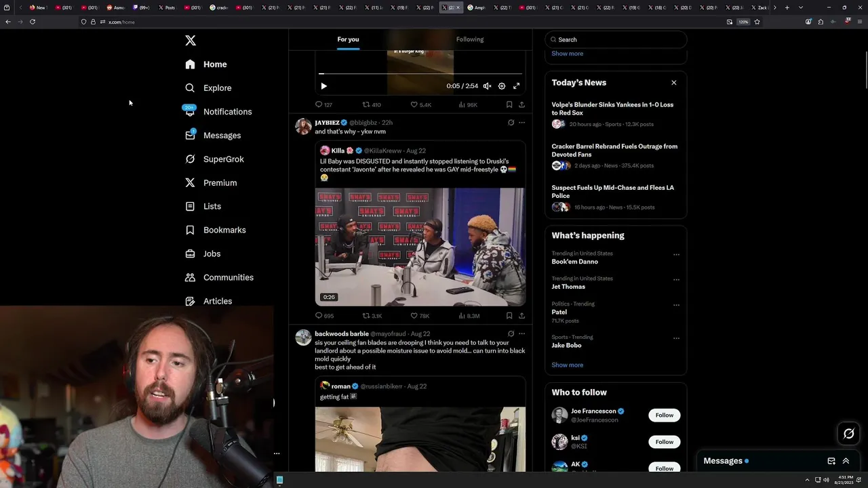Click the Search input field

click(x=616, y=39)
